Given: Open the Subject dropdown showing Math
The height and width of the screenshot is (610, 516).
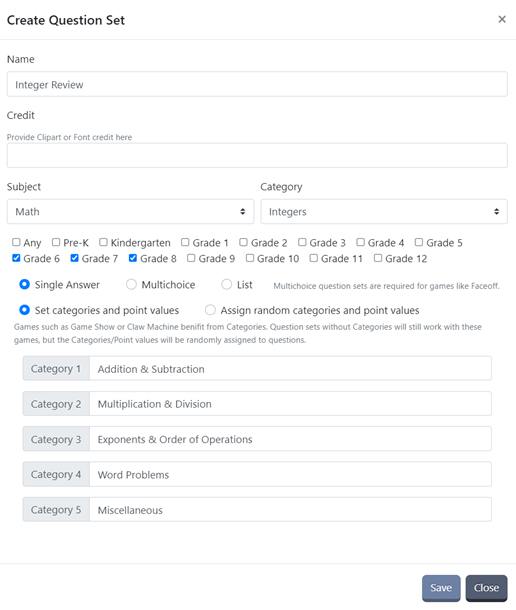Looking at the screenshot, I should click(130, 212).
